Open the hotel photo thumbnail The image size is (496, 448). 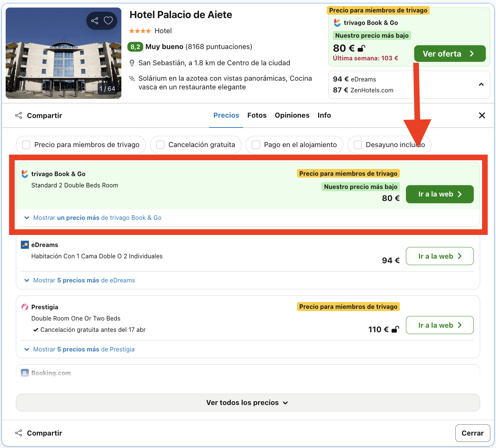click(64, 53)
